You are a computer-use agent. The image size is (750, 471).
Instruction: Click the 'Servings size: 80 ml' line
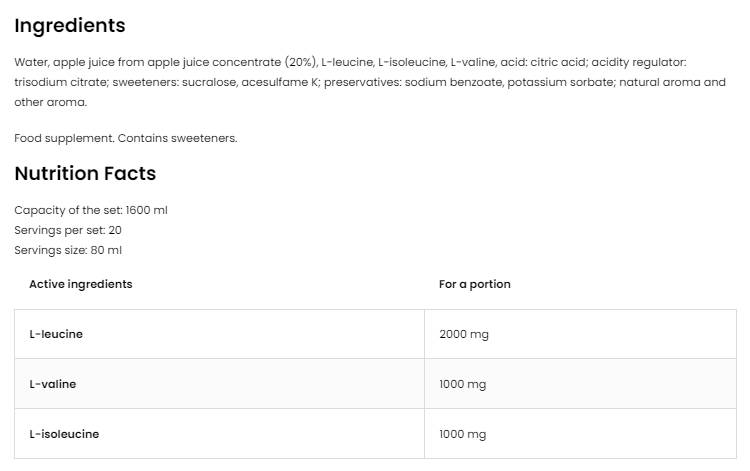point(68,250)
